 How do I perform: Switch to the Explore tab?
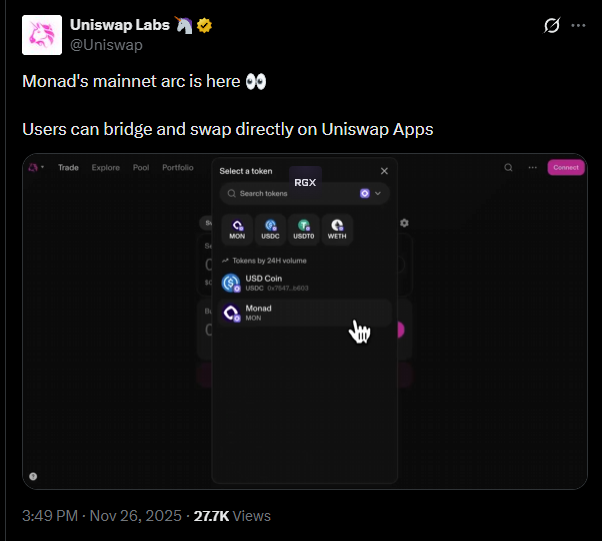[x=105, y=168]
